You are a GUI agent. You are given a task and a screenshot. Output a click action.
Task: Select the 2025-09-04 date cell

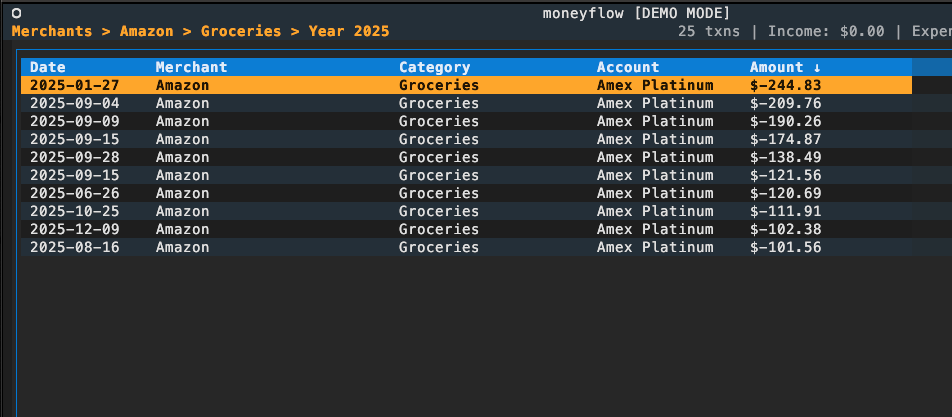click(75, 103)
